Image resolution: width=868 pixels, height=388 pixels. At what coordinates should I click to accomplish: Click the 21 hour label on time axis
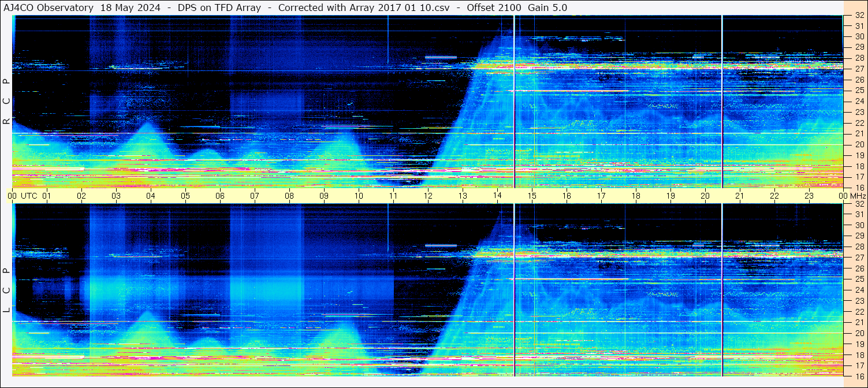pyautogui.click(x=740, y=196)
